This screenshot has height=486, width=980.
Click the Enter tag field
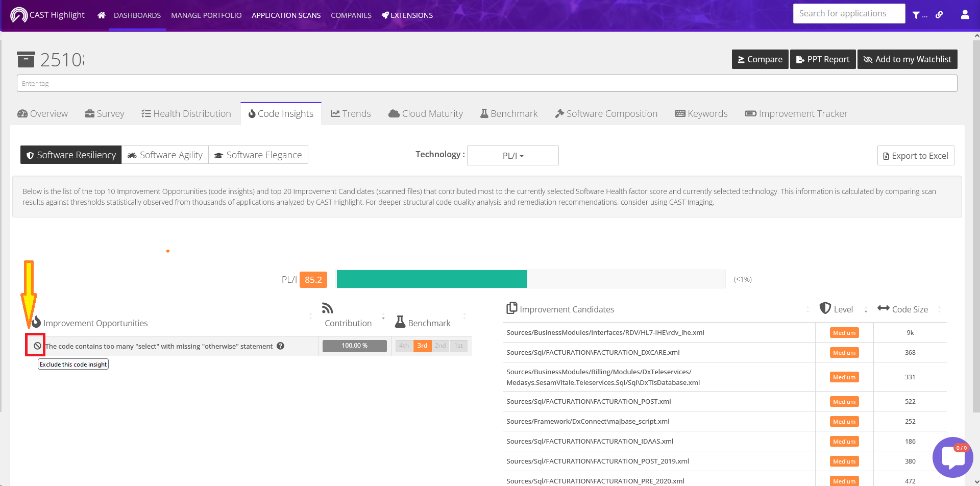click(487, 83)
